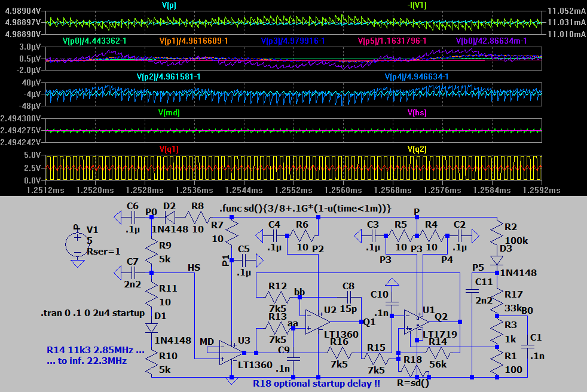Click the D1 diode symbol
This screenshot has width=587, height=392.
tap(151, 327)
